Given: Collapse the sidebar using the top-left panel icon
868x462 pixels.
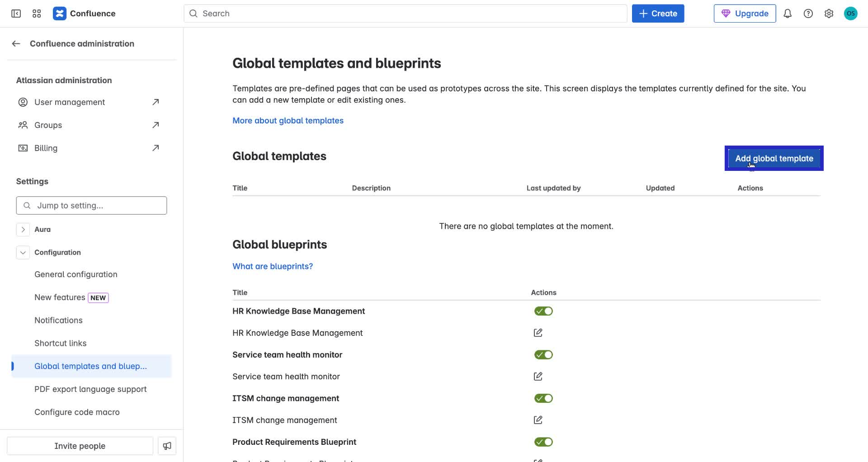Looking at the screenshot, I should 16,14.
